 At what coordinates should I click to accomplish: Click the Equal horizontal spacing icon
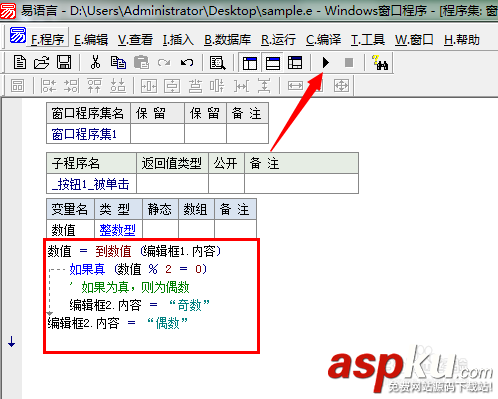click(x=241, y=86)
